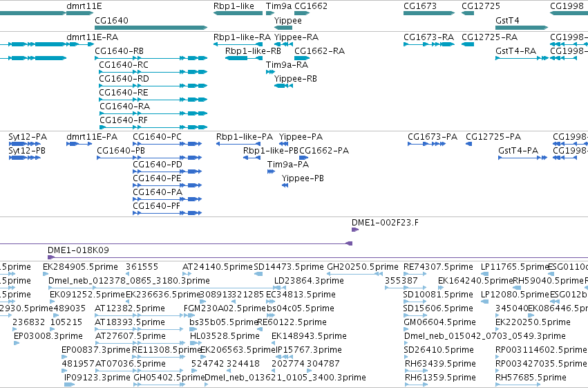This screenshot has height=388, width=588.
Task: Select EST EK148943.5prime
Action: coord(309,336)
